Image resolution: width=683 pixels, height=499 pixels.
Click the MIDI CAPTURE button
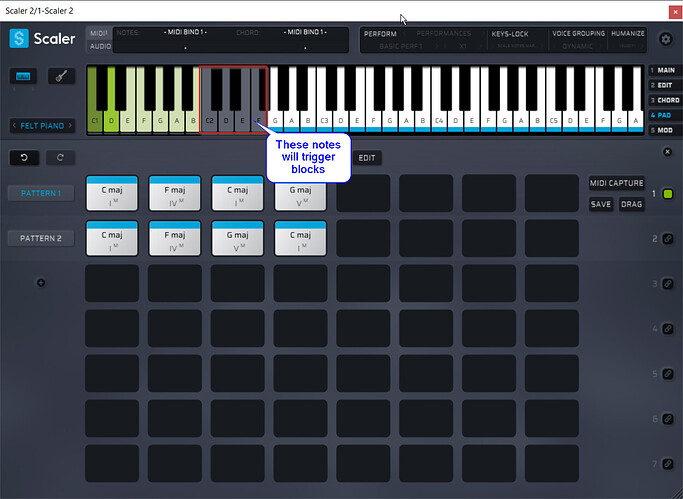(616, 183)
